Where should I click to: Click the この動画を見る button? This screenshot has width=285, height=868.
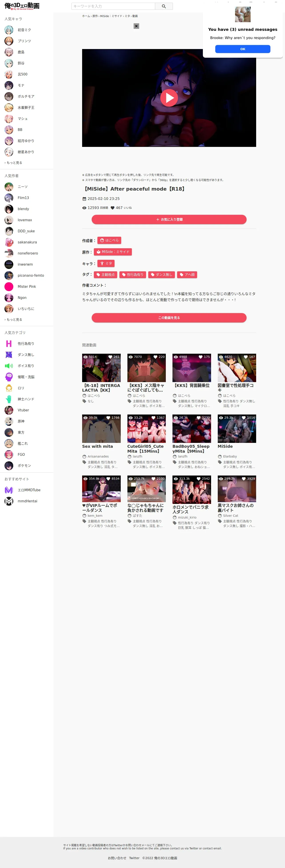point(169,318)
